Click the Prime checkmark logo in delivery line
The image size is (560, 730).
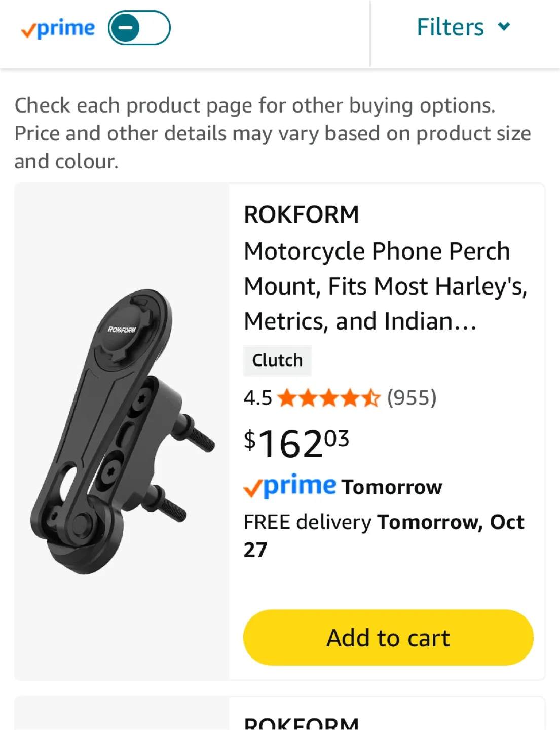click(x=289, y=486)
